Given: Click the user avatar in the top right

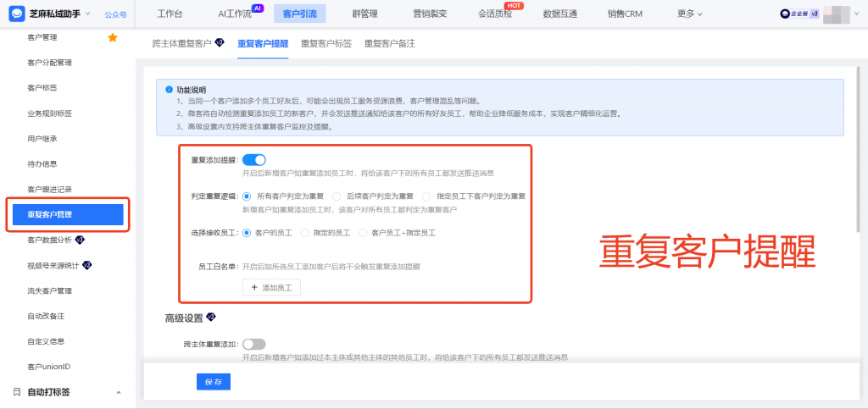Looking at the screenshot, I should coord(837,14).
